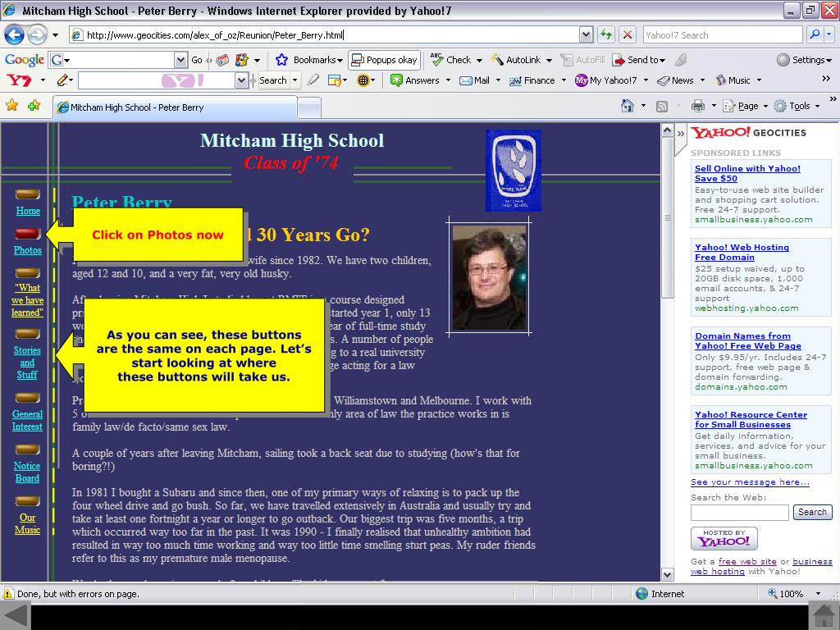Click the Print icon in command bar
The height and width of the screenshot is (630, 840).
pyautogui.click(x=697, y=106)
